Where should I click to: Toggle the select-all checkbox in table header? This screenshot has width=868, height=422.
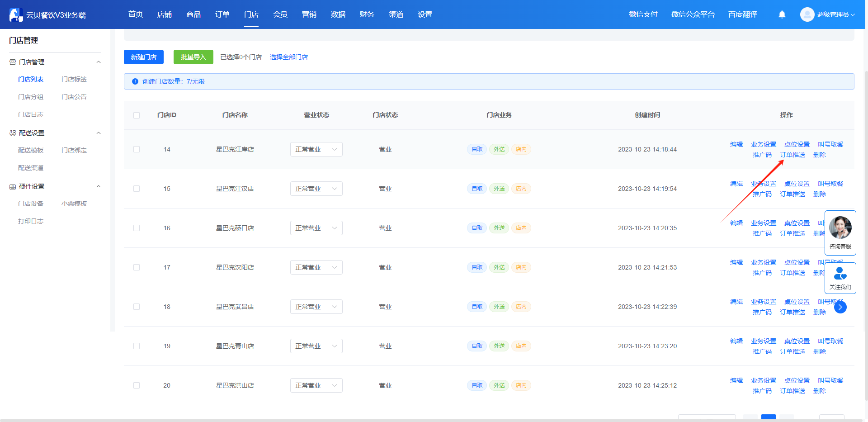pos(137,115)
